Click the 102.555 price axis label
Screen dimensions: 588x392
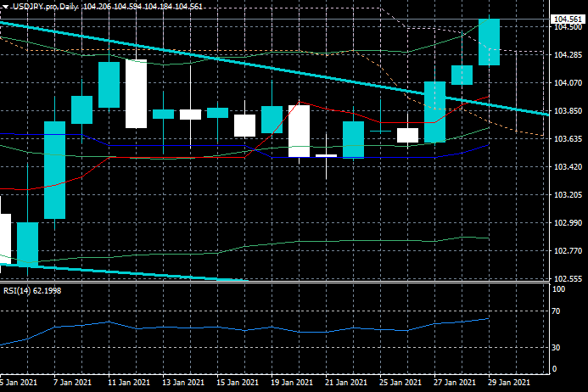pos(568,278)
